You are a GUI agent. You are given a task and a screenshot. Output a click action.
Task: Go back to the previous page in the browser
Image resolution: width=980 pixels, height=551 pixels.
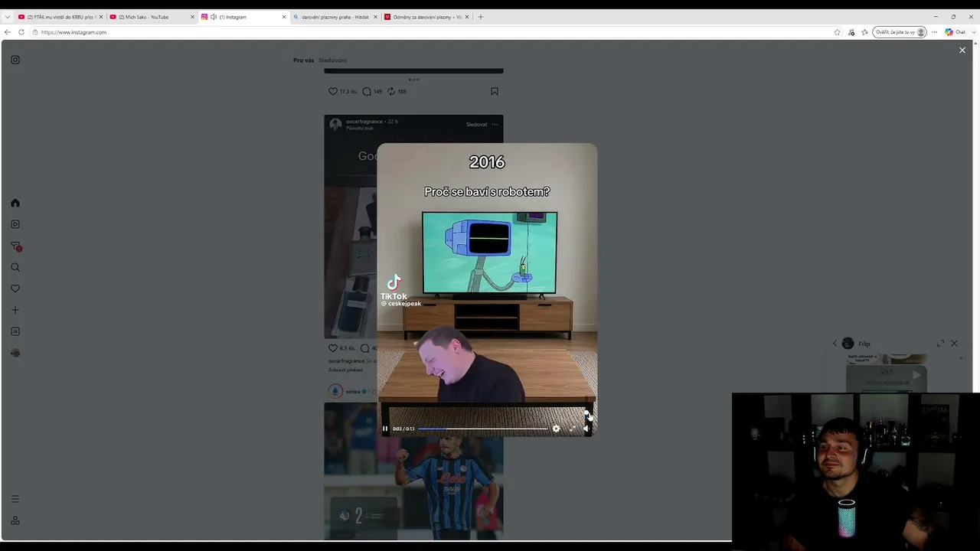[x=8, y=32]
